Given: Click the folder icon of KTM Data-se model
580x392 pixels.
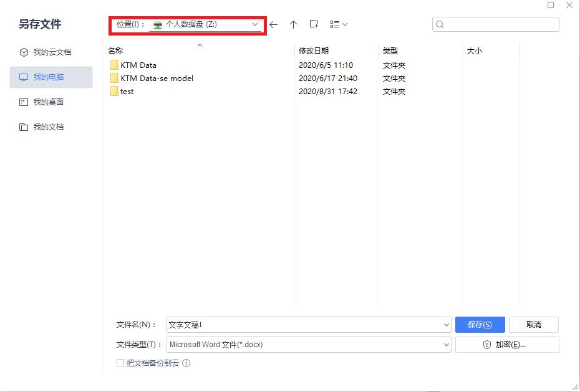Looking at the screenshot, I should 114,79.
